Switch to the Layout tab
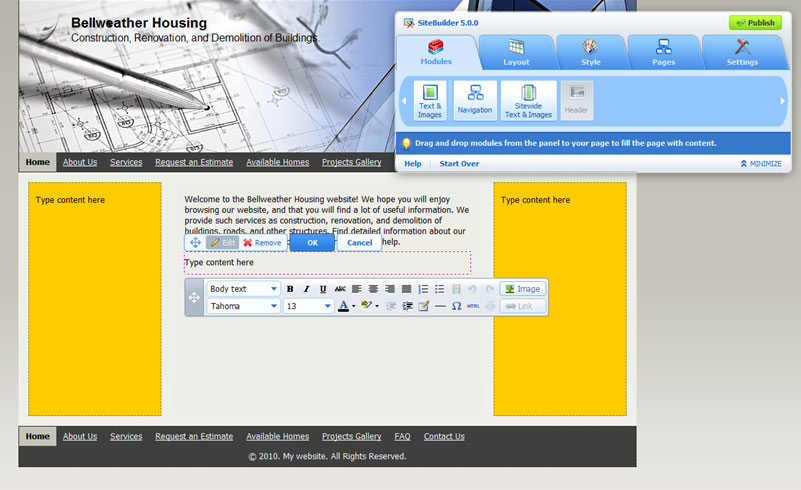Image resolution: width=801 pixels, height=490 pixels. coord(516,52)
